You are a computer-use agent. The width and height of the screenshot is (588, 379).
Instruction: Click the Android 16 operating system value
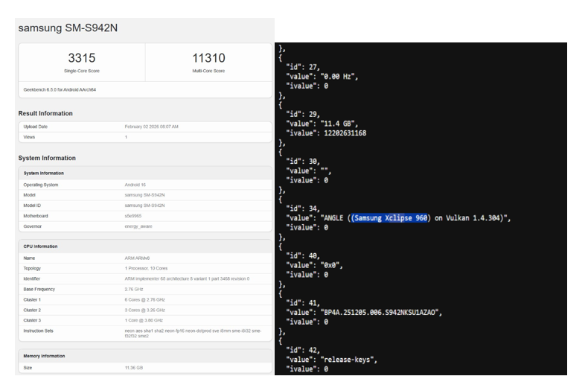coord(135,184)
